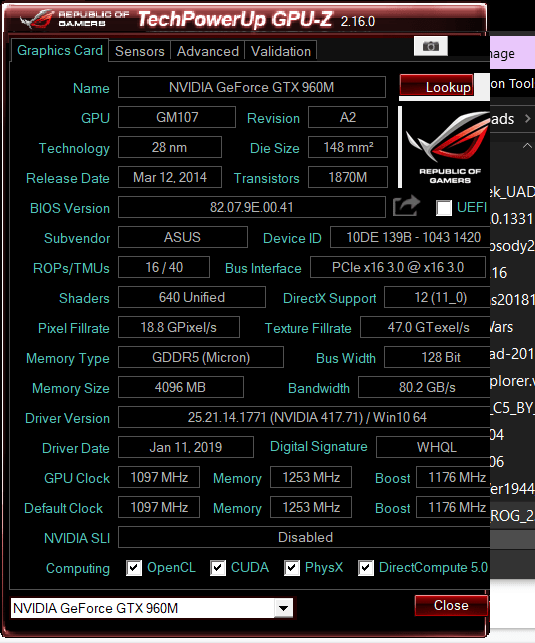Click the Bus Interface value PCIe x16 3.0
535x643 pixels.
pyautogui.click(x=398, y=267)
